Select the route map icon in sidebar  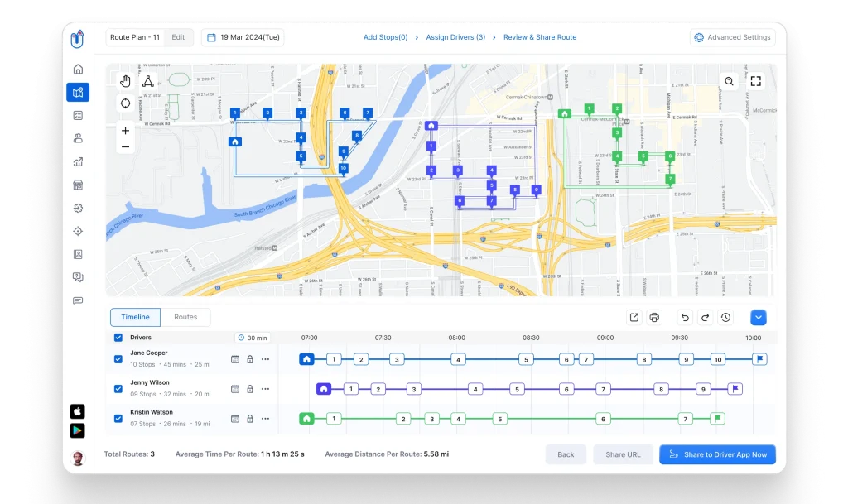pyautogui.click(x=78, y=93)
